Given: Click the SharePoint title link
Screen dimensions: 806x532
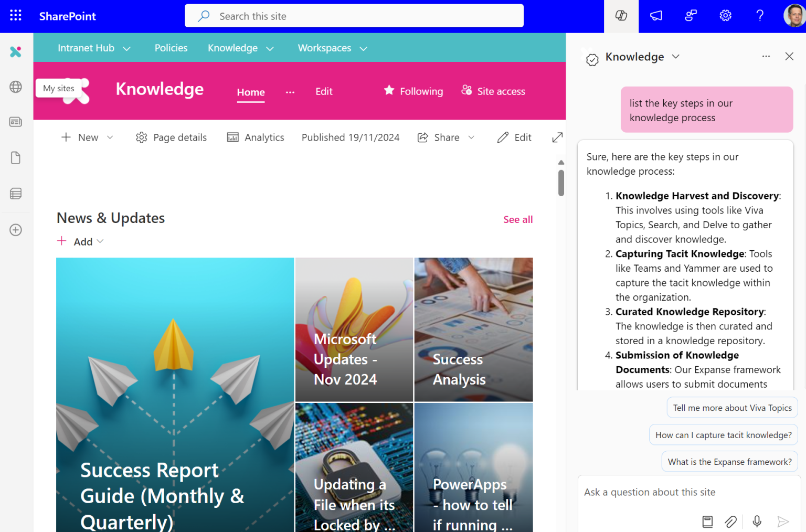Looking at the screenshot, I should 67,16.
